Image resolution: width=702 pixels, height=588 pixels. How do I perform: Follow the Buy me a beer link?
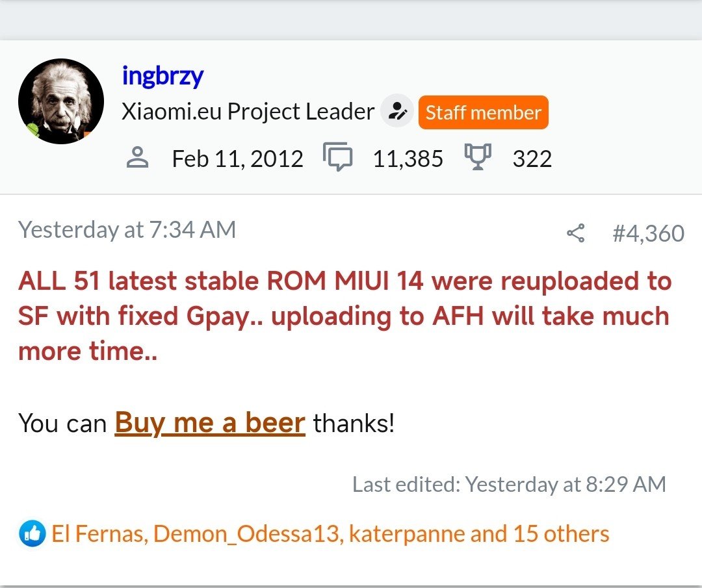[210, 423]
